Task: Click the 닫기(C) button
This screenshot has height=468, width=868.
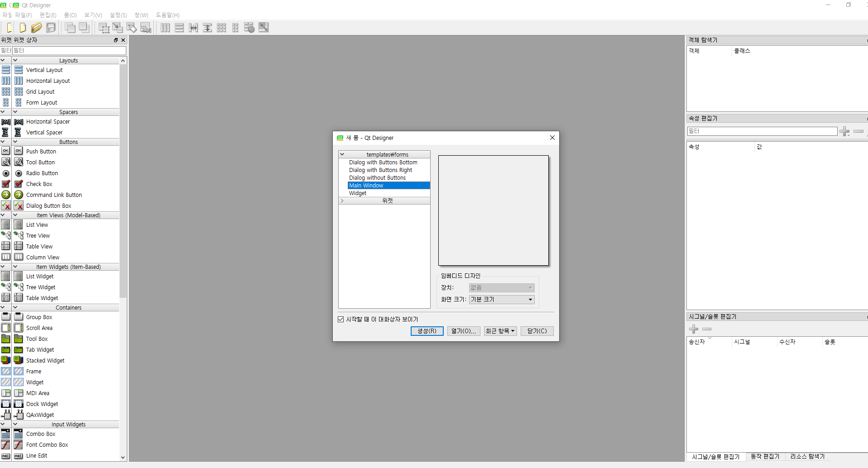Action: pos(537,331)
